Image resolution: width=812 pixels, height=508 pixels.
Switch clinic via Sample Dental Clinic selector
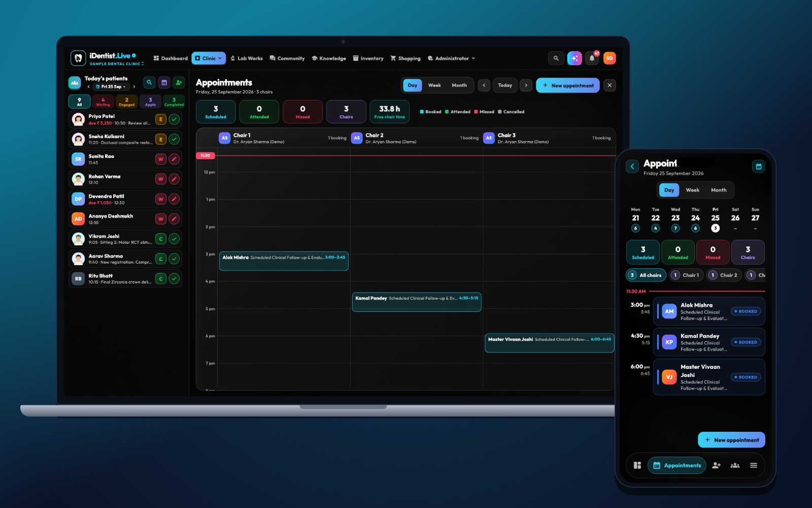click(117, 64)
